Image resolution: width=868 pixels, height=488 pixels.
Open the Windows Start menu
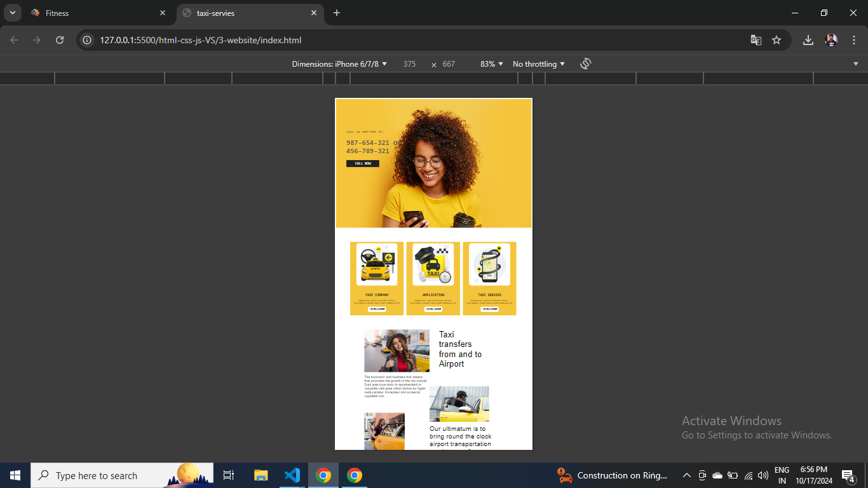[15, 475]
